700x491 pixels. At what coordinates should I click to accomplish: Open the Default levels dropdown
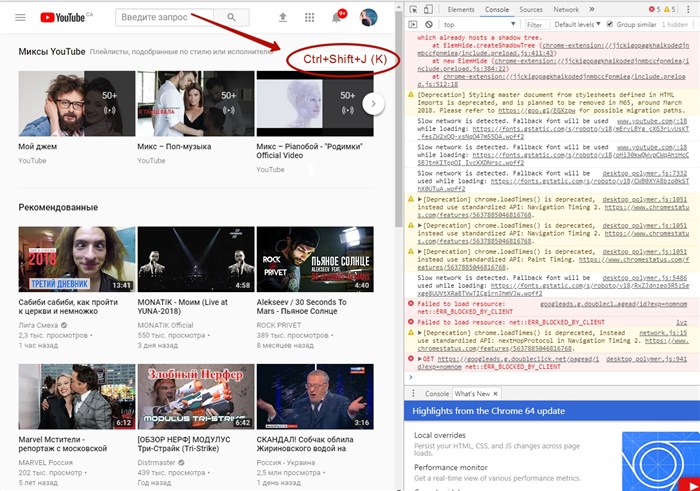[x=577, y=25]
